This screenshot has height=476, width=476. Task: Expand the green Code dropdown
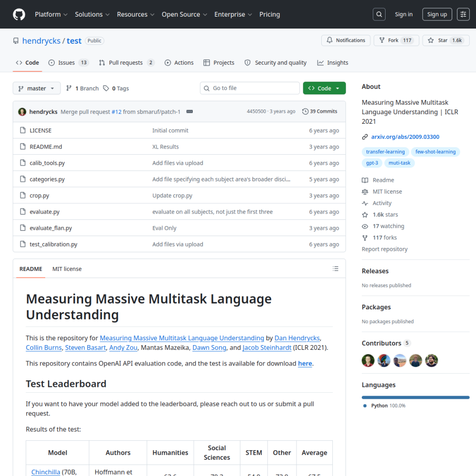[x=324, y=88]
